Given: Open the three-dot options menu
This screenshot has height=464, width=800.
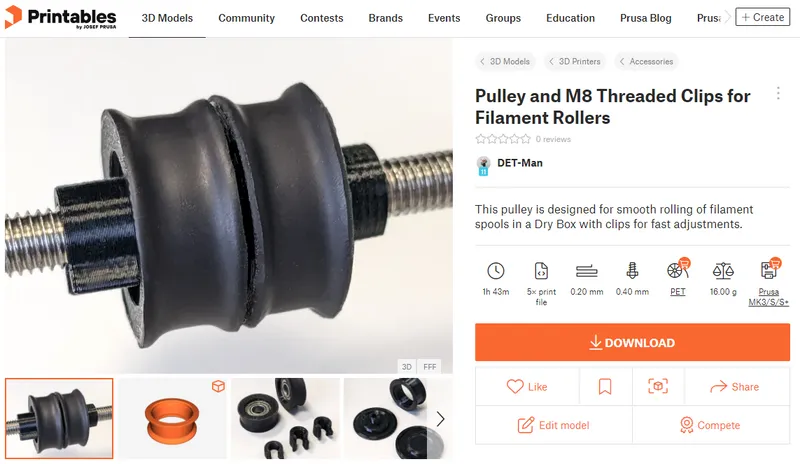Looking at the screenshot, I should pos(778,93).
